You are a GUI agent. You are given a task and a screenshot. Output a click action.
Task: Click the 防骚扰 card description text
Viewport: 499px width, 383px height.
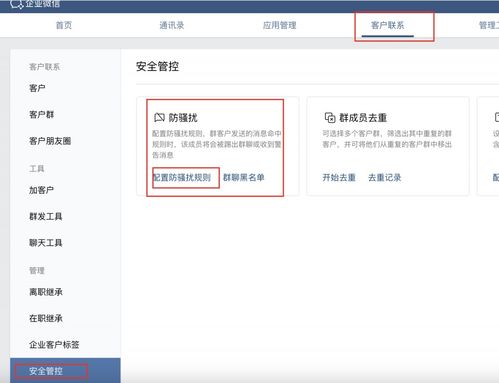[217, 144]
